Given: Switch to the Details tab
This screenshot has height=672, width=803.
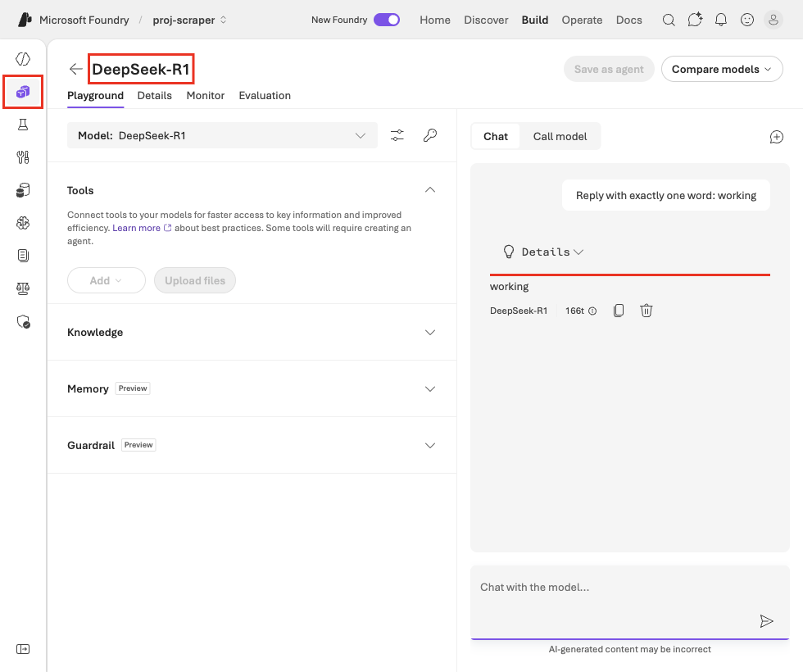Looking at the screenshot, I should pos(154,96).
